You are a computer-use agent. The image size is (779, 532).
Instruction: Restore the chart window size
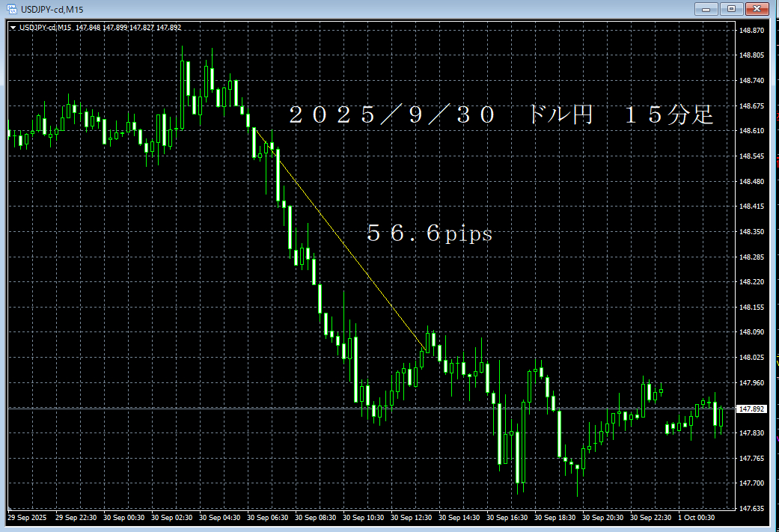pos(731,9)
